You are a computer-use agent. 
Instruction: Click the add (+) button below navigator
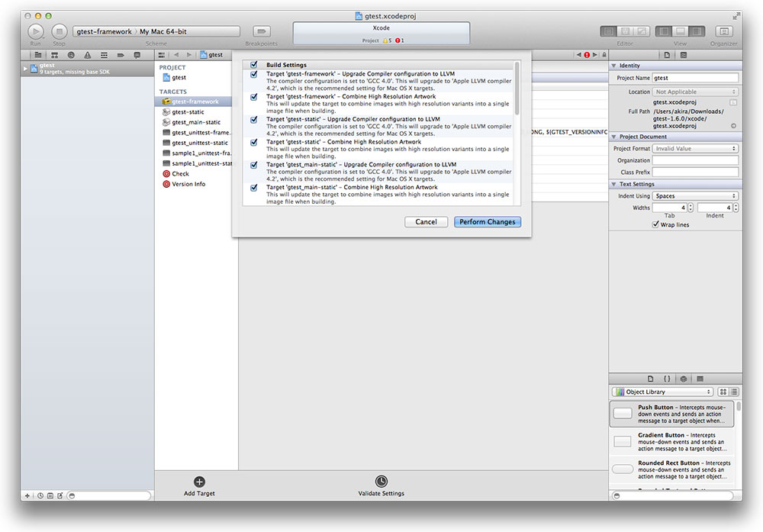pos(27,496)
